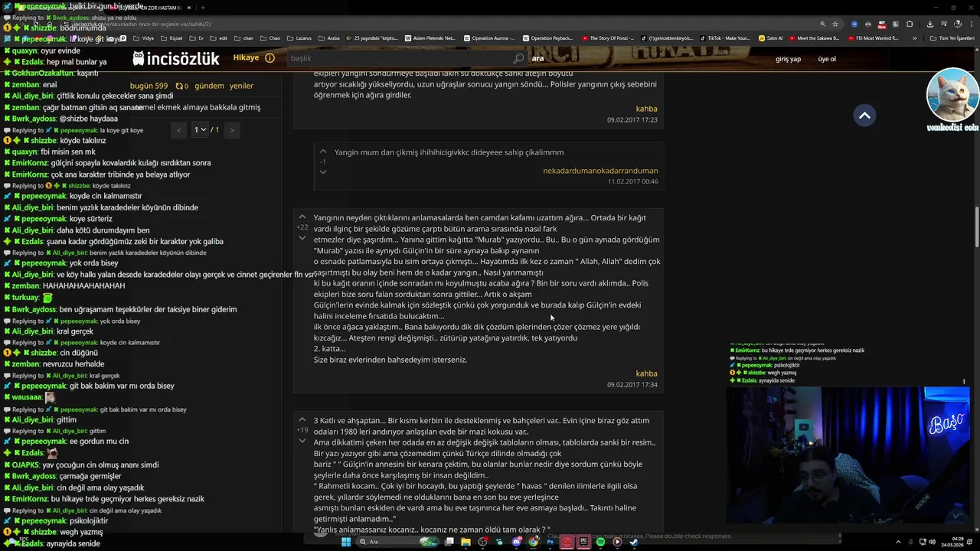This screenshot has width=980, height=551.
Task: Expand the chan bookmark folder
Action: (x=243, y=37)
